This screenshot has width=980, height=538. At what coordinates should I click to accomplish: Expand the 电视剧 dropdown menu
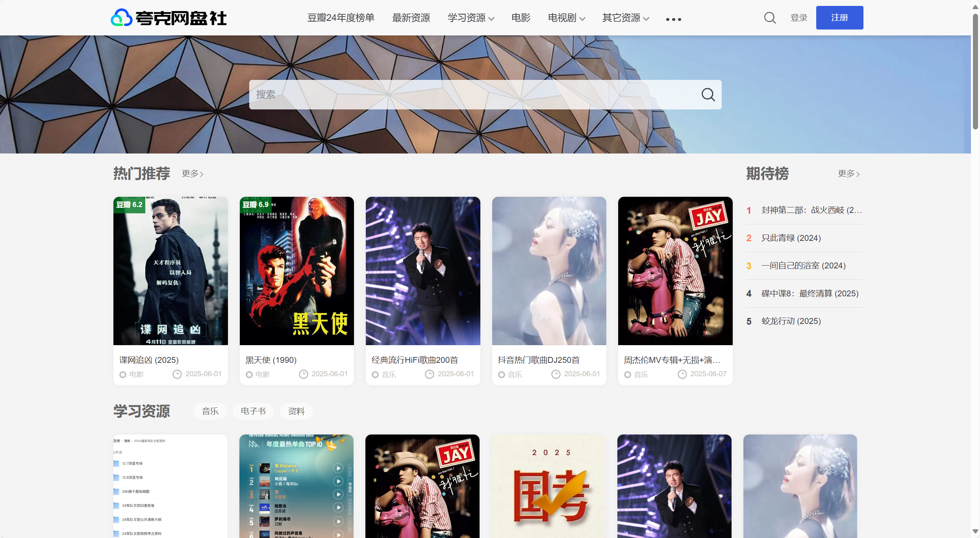point(567,18)
